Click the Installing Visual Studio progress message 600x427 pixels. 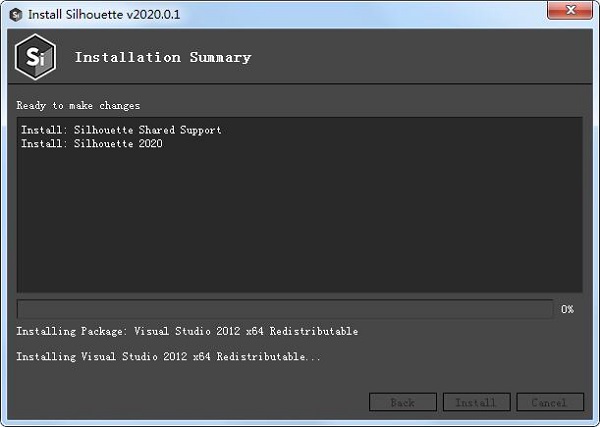(168, 356)
